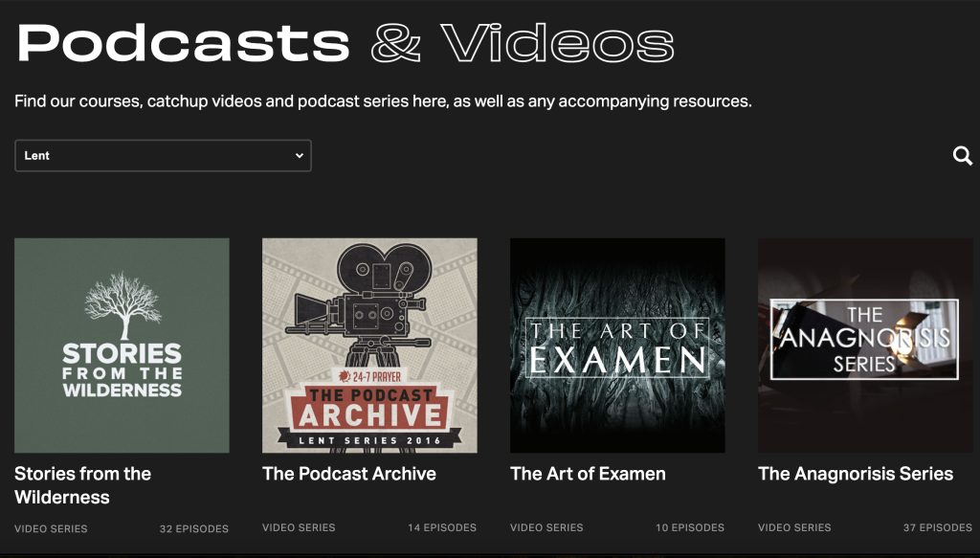
Task: Open The Anagnorisis Series title link
Action: pos(856,474)
